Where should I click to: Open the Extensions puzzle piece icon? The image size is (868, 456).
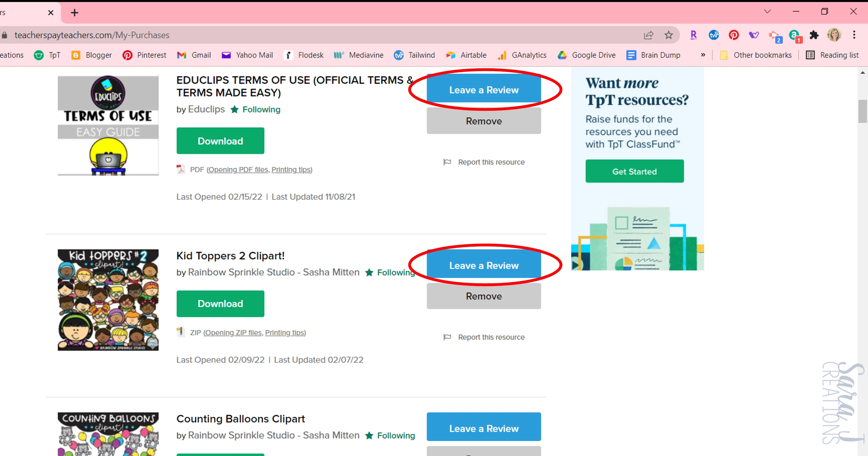click(814, 35)
